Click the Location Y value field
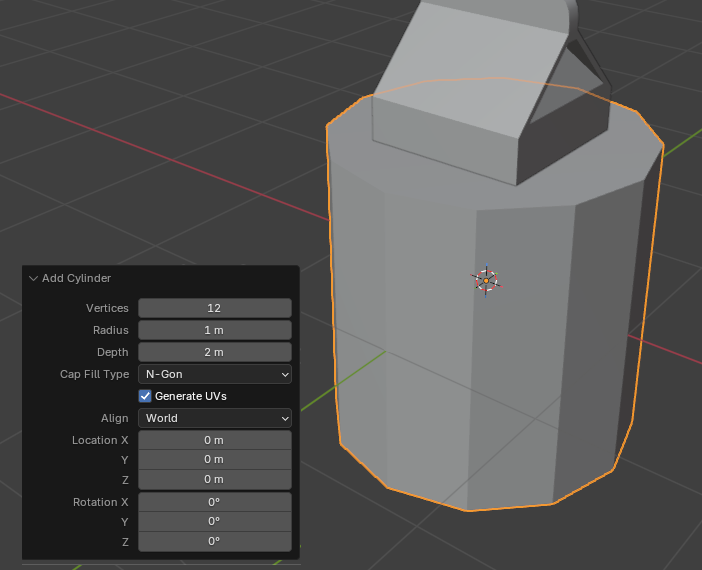The image size is (702, 570). (x=214, y=459)
